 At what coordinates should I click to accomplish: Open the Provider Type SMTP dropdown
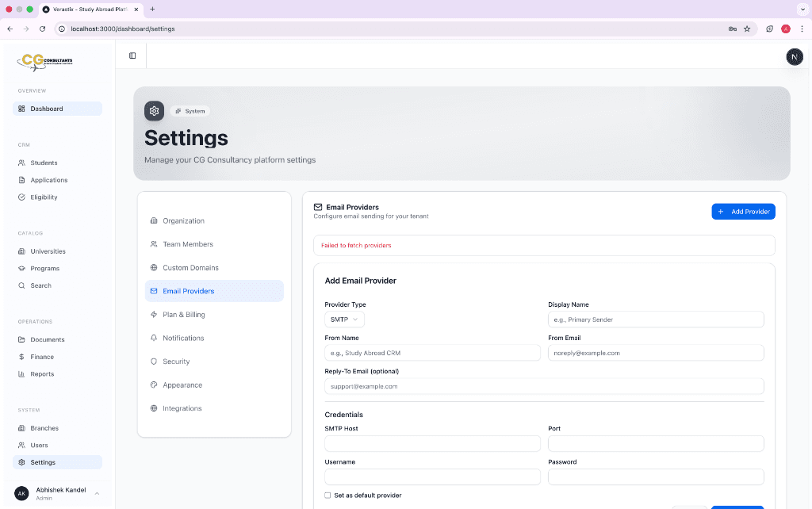point(343,318)
